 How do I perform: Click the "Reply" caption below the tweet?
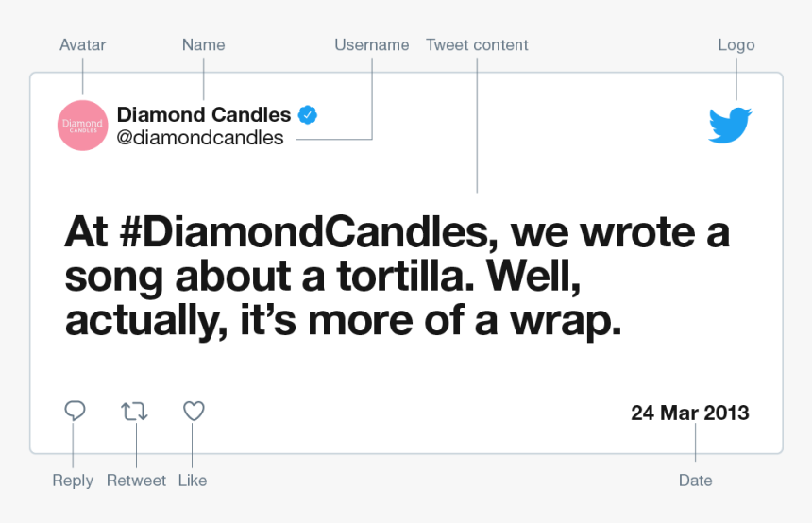[73, 481]
